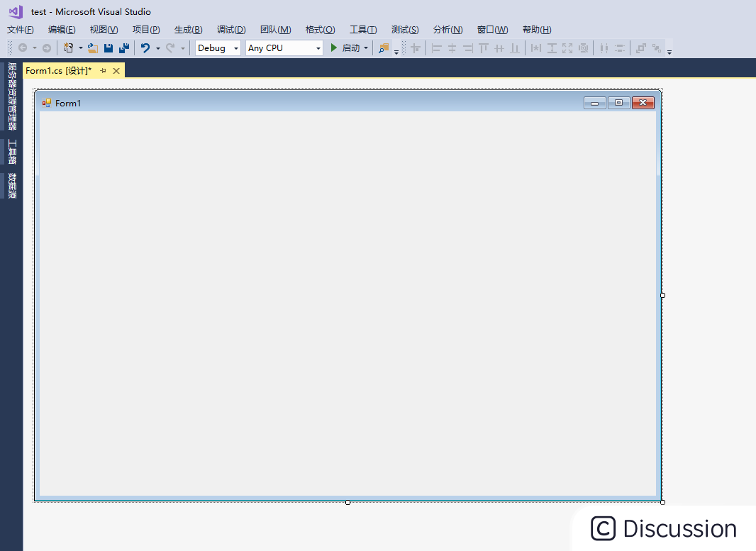The image size is (756, 551).
Task: Open the 编辑(E) menu
Action: coord(62,29)
